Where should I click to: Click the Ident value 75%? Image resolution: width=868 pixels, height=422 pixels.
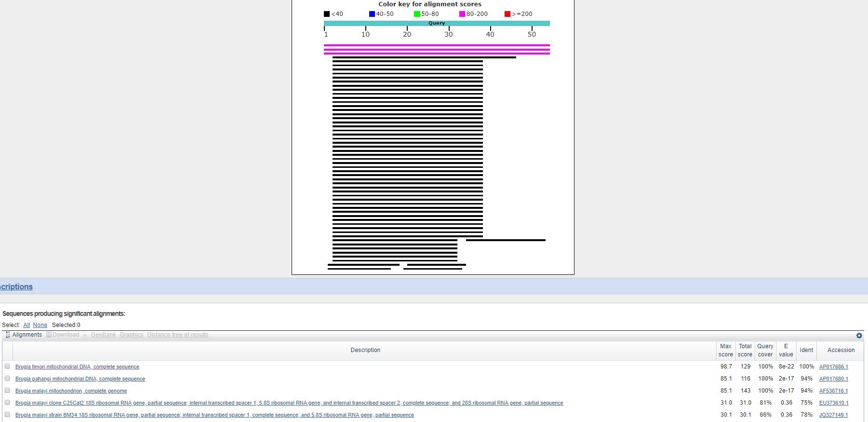(807, 403)
